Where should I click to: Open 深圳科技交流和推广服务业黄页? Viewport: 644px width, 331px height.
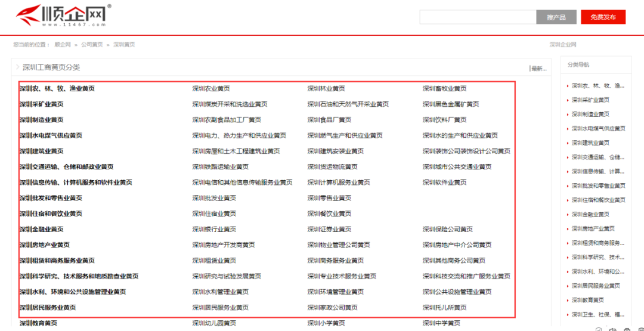pos(466,276)
